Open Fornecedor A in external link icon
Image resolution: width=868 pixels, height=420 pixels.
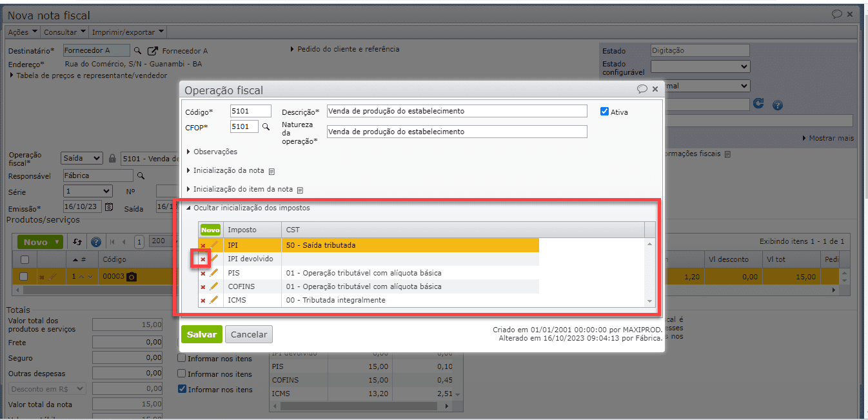click(153, 50)
